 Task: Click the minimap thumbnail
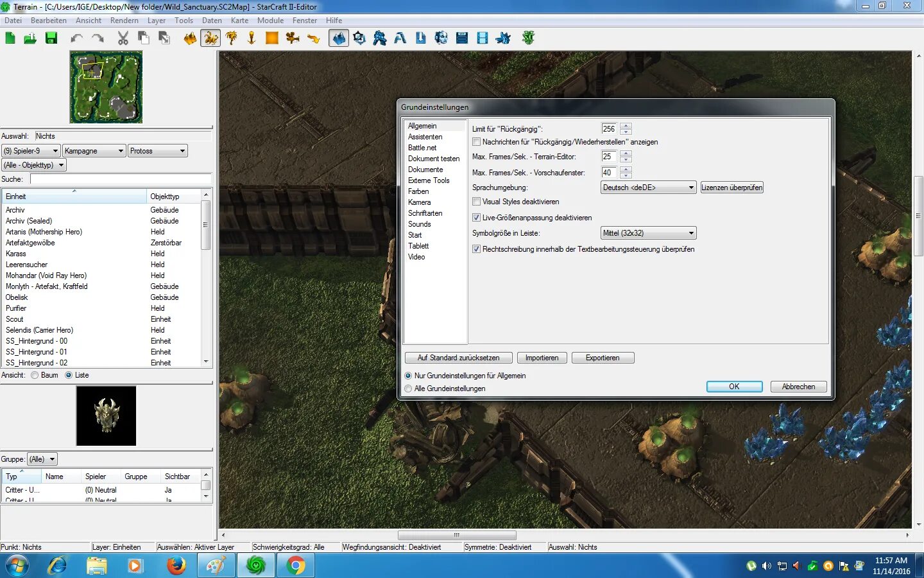[x=106, y=87]
